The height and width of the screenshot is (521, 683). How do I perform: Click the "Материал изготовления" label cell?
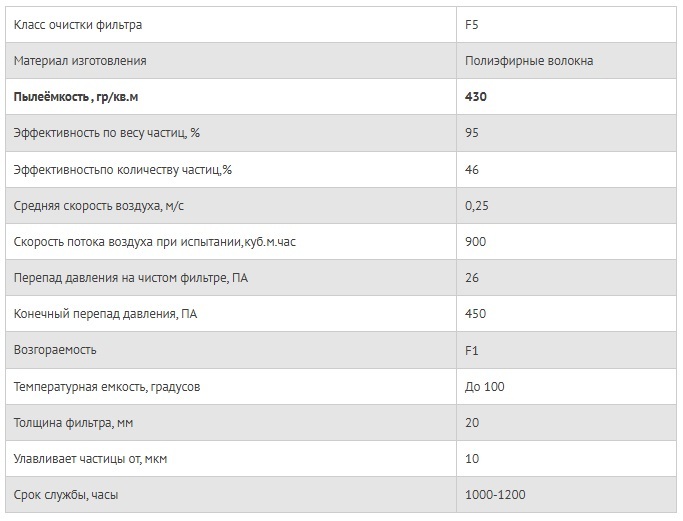coord(80,61)
